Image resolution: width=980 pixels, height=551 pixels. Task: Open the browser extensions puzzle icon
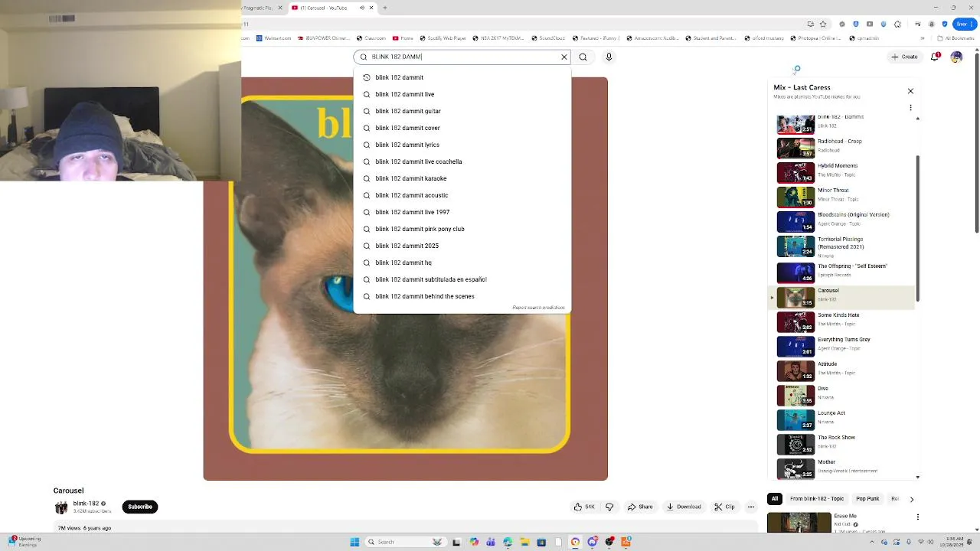tap(897, 24)
